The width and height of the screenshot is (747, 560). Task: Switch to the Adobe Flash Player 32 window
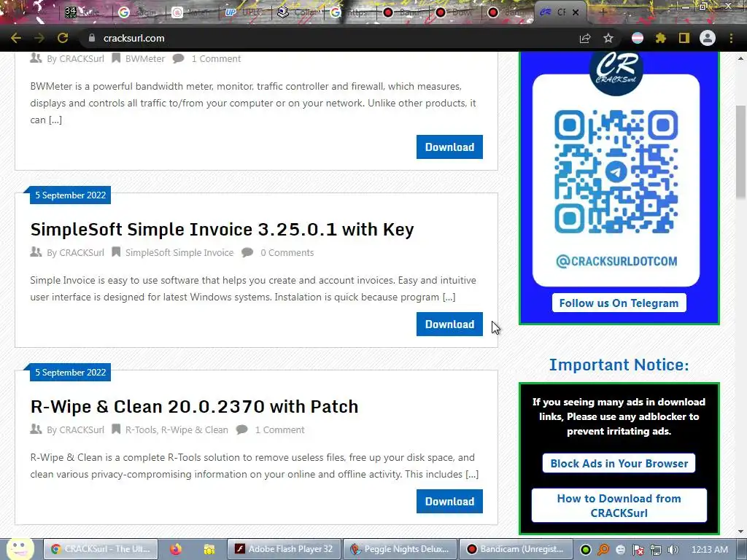(284, 549)
